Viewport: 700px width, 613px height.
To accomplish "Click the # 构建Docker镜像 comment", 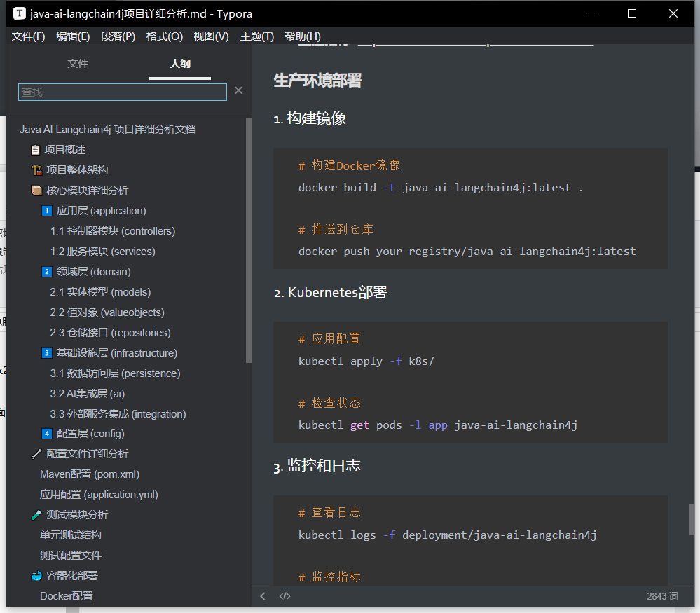I will click(349, 165).
